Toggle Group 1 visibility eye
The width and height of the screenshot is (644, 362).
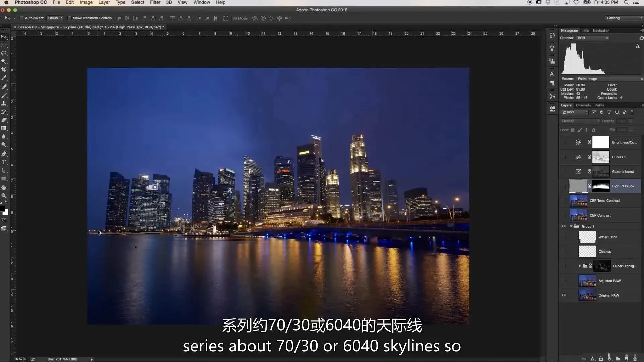[x=563, y=226]
